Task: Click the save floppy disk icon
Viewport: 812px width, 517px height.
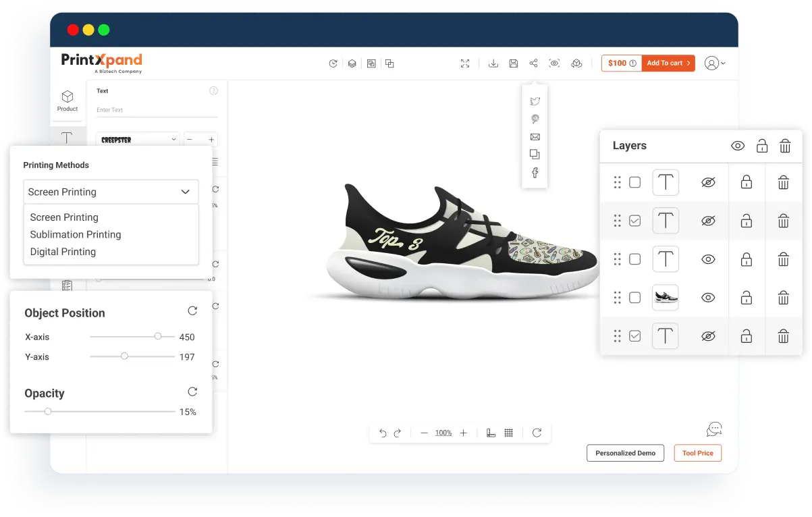Action: 514,63
